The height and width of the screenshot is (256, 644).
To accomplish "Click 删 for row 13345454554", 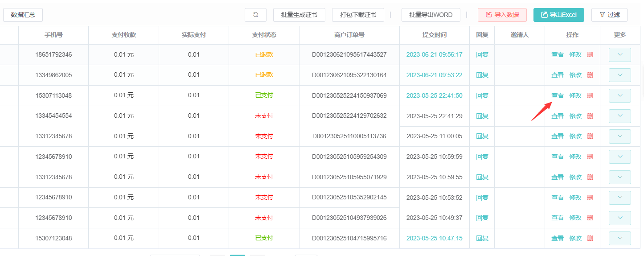I will pyautogui.click(x=590, y=116).
